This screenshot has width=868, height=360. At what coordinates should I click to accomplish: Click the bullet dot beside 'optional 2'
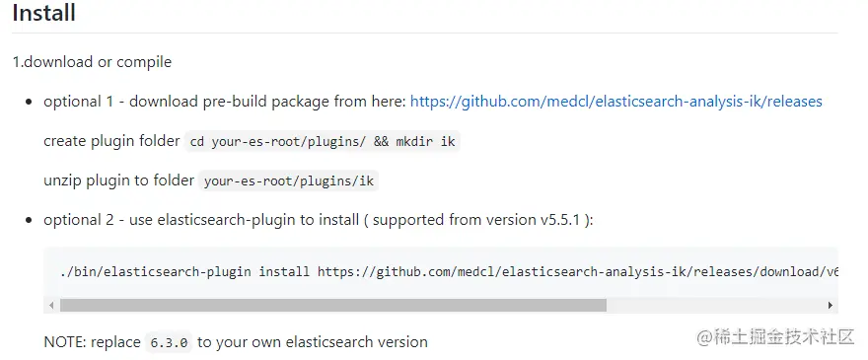pyautogui.click(x=29, y=221)
